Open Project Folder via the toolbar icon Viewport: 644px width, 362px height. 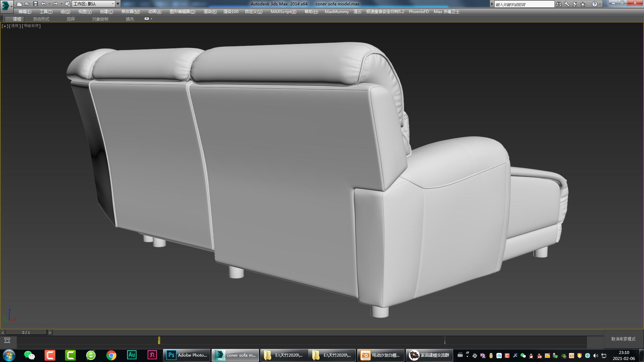[x=67, y=4]
